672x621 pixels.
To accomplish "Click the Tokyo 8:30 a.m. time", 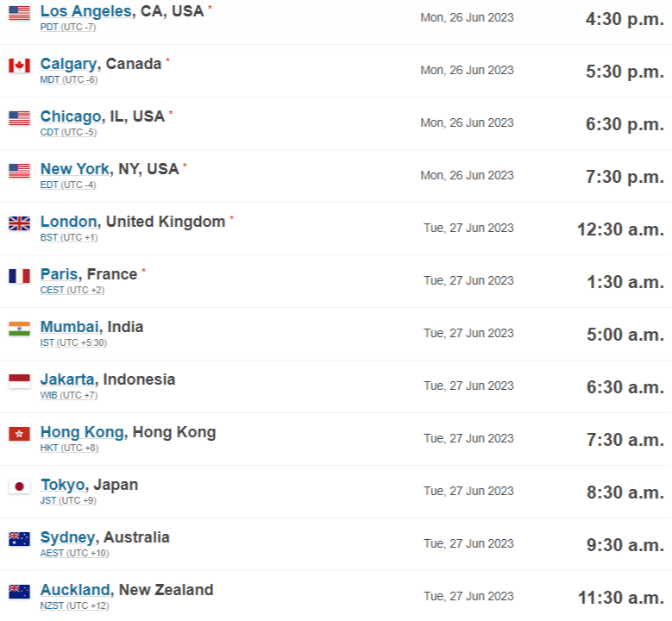I will click(x=625, y=492).
